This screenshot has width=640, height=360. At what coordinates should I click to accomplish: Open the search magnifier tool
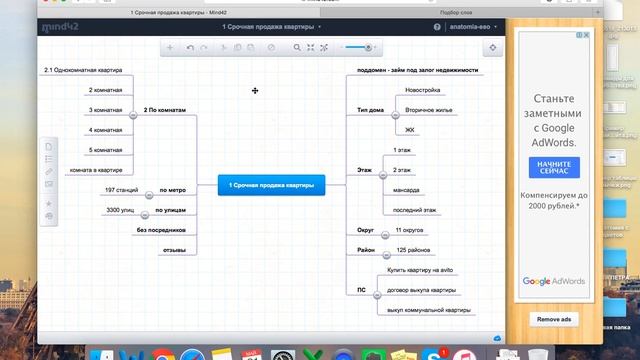coord(297,48)
